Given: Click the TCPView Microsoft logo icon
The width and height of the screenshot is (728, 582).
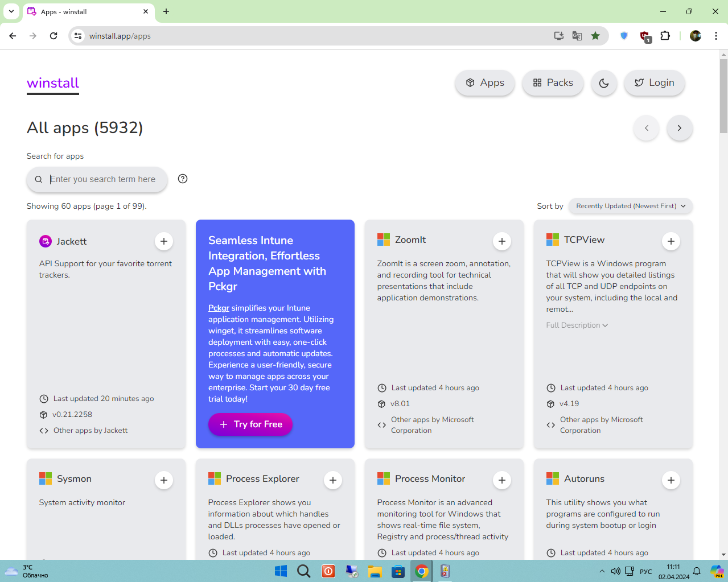Looking at the screenshot, I should (x=553, y=240).
